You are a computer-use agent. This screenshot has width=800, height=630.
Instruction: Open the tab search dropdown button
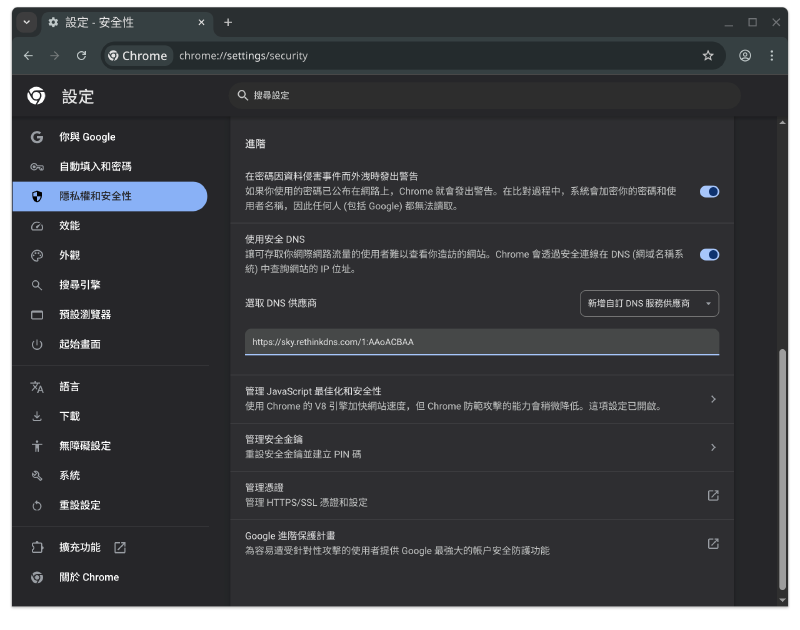(x=26, y=22)
